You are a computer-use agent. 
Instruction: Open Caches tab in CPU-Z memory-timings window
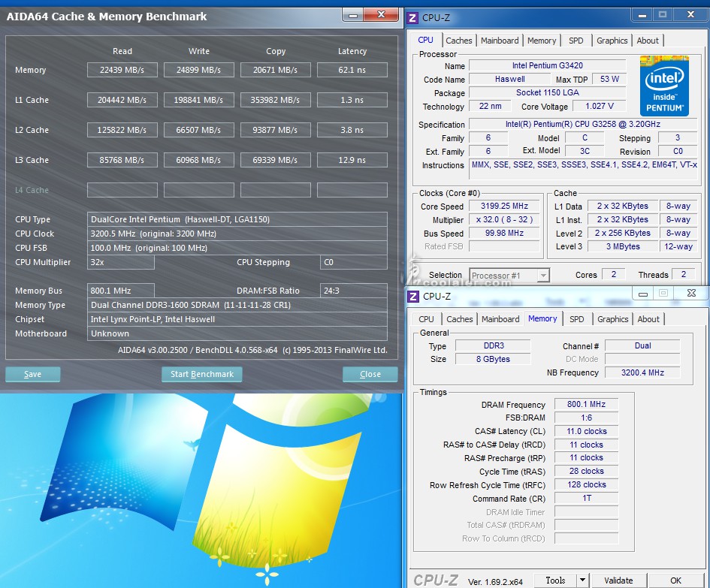460,319
